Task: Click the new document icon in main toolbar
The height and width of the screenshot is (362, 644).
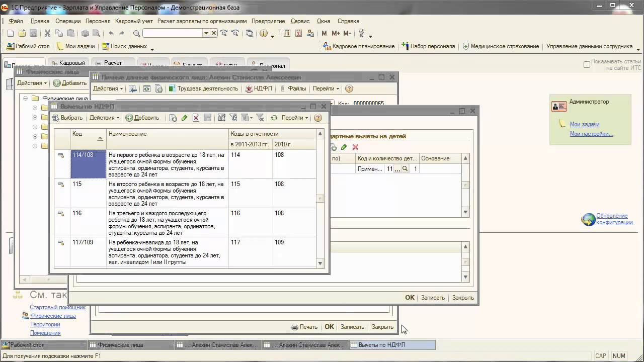Action: pos(10,33)
